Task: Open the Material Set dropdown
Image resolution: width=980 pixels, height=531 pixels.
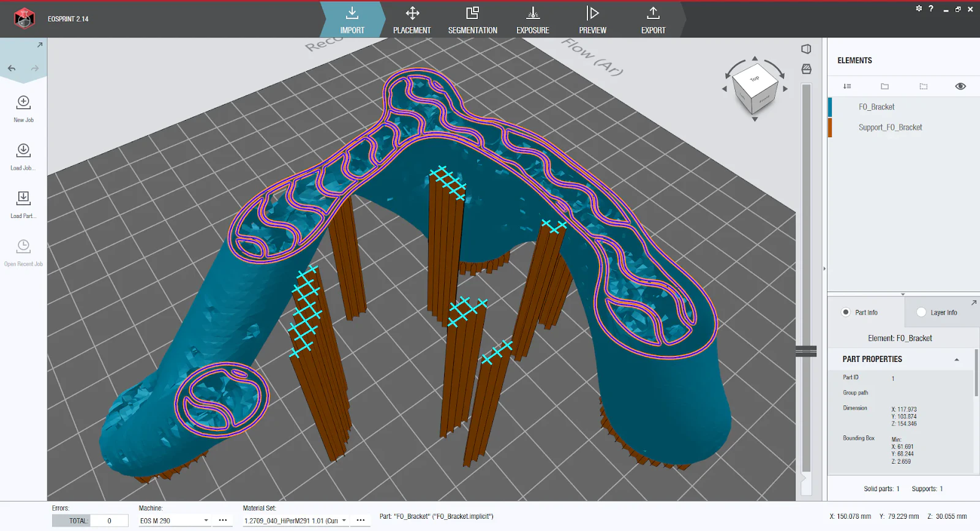Action: (344, 521)
